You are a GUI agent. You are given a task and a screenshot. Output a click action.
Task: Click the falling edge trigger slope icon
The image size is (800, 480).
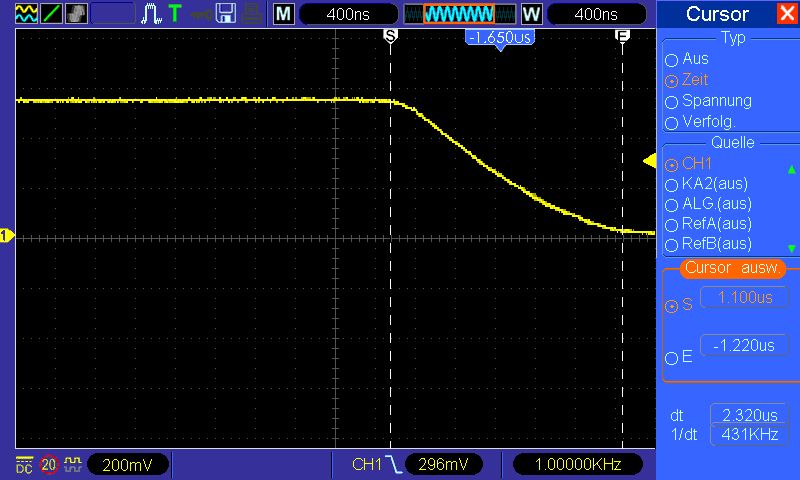394,464
